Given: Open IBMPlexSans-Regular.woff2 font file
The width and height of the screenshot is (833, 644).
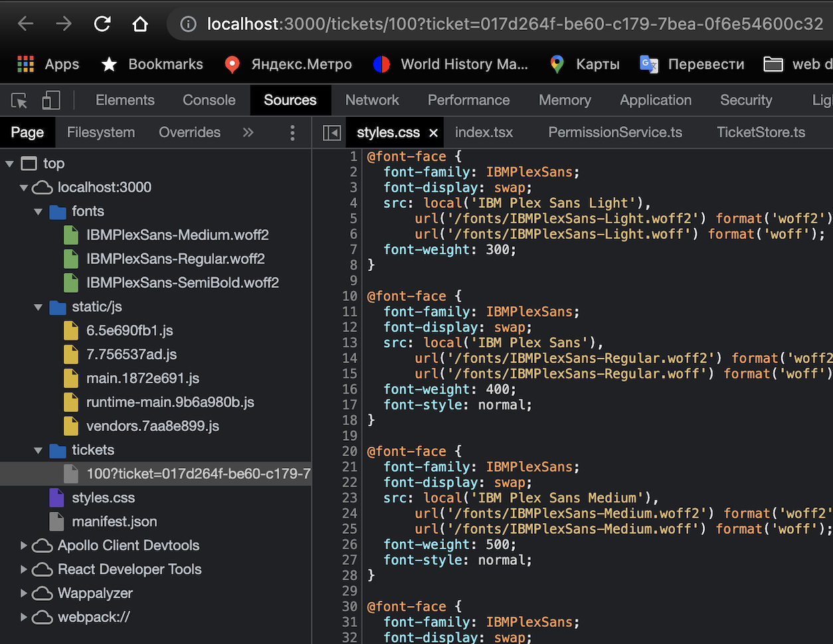Looking at the screenshot, I should (175, 259).
